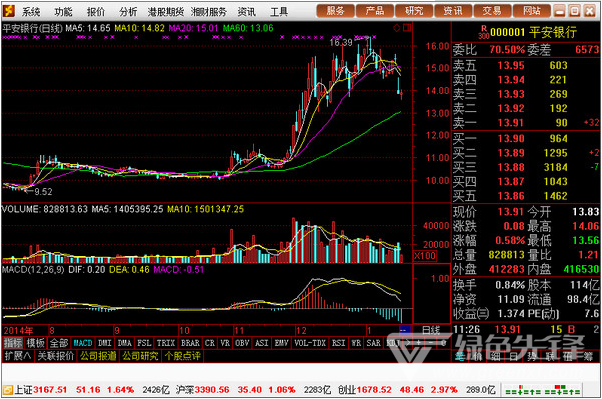Viewport: 602px width, 399px height.
Task: Toggle the 指标 indicator mode button
Action: click(x=13, y=343)
